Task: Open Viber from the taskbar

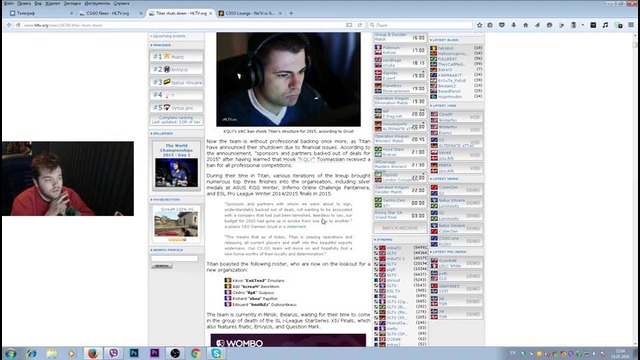Action: 113,353
